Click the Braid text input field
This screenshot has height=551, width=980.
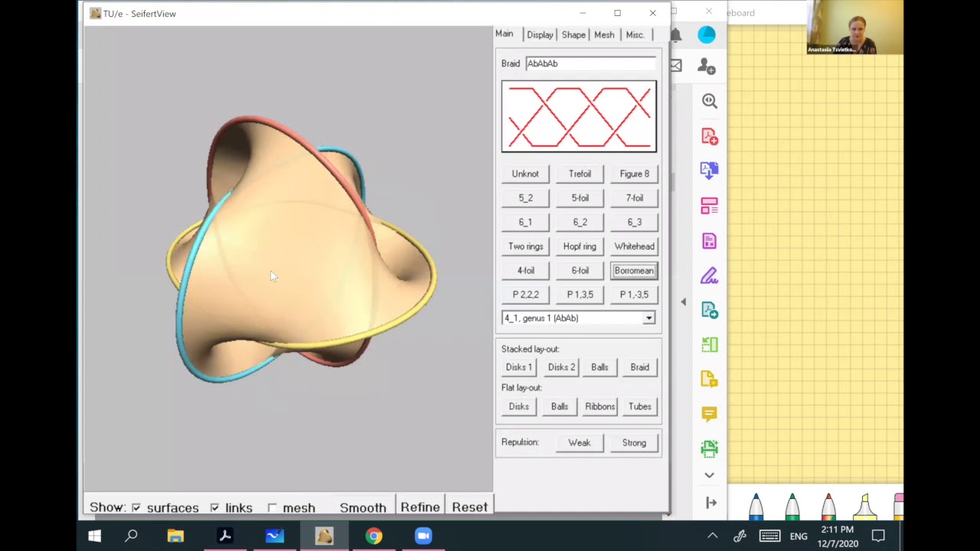tap(590, 64)
